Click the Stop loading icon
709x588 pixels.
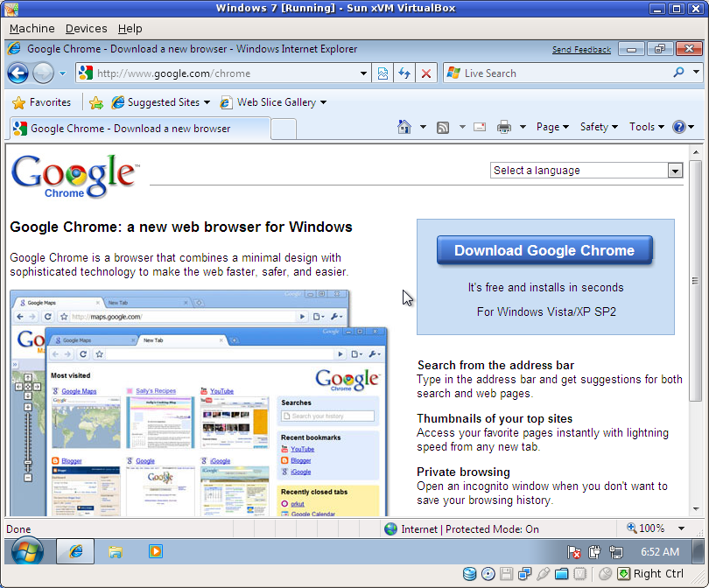pos(426,73)
